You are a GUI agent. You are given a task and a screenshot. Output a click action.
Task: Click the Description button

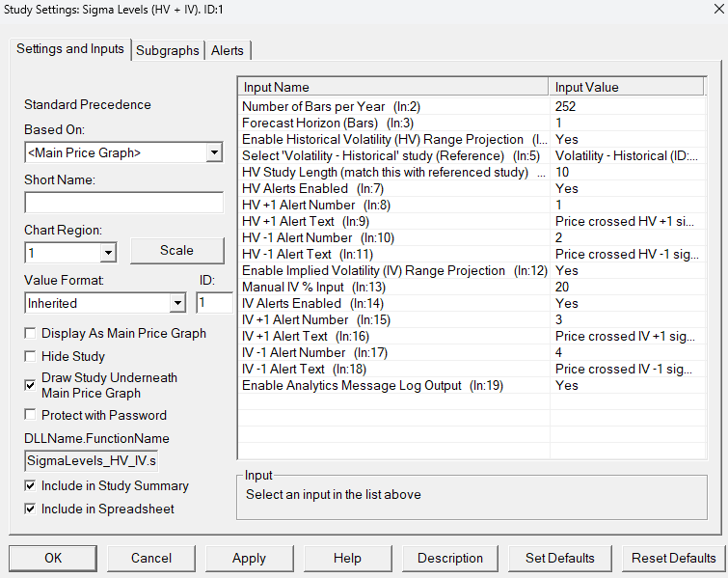(450, 558)
